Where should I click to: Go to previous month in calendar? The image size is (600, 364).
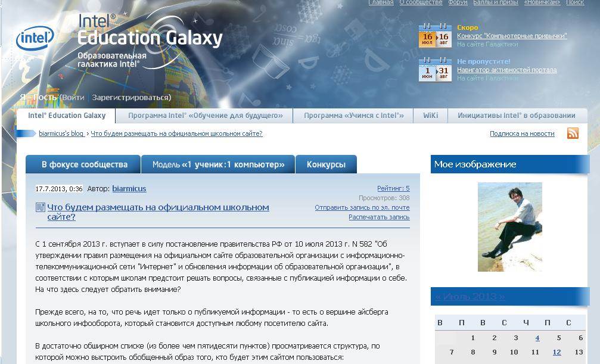coord(439,297)
